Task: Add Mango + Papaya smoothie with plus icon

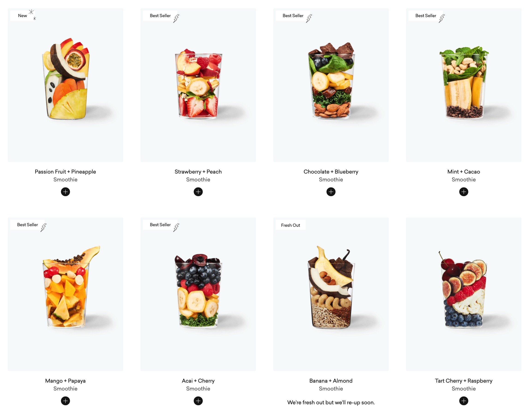Action: click(x=65, y=401)
